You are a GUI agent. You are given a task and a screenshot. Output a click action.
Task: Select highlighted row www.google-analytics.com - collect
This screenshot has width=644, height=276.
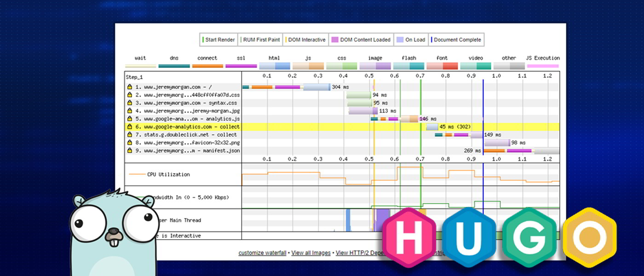343,127
